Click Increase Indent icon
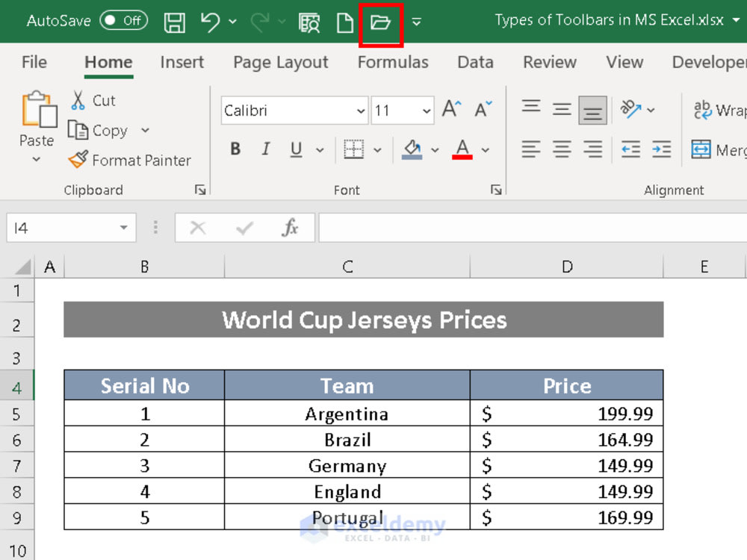The image size is (747, 560). [x=661, y=149]
